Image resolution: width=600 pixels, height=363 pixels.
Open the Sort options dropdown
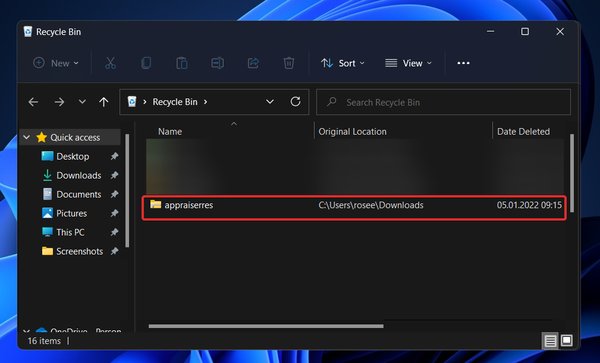[342, 63]
